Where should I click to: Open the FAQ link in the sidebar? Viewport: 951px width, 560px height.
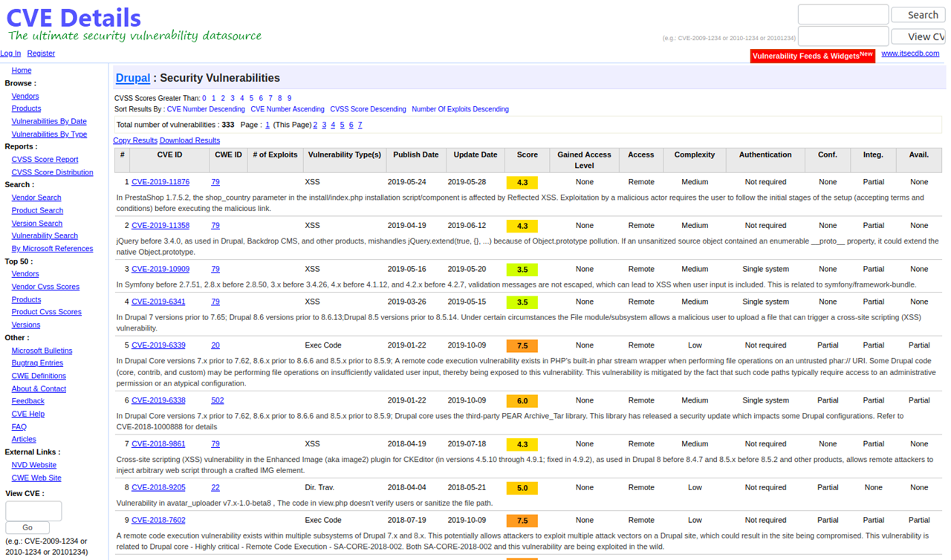click(19, 427)
